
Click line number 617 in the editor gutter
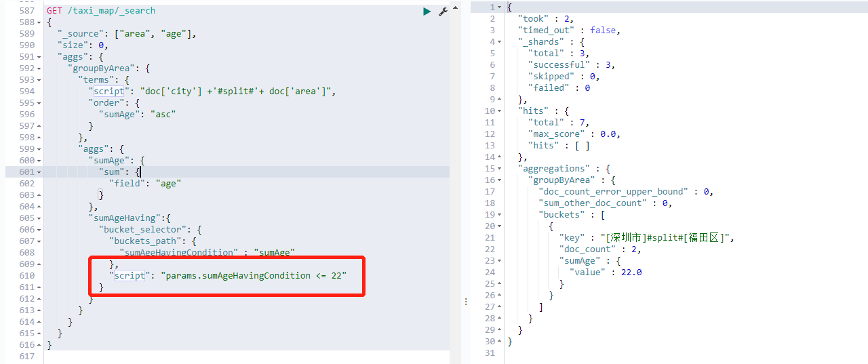[x=26, y=357]
